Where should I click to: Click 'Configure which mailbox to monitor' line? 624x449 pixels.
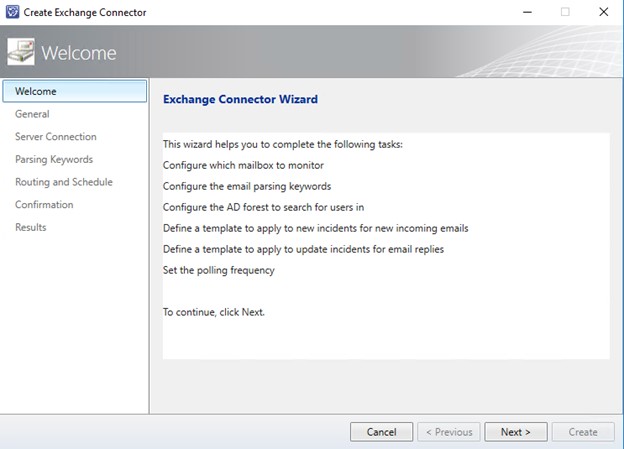point(243,165)
